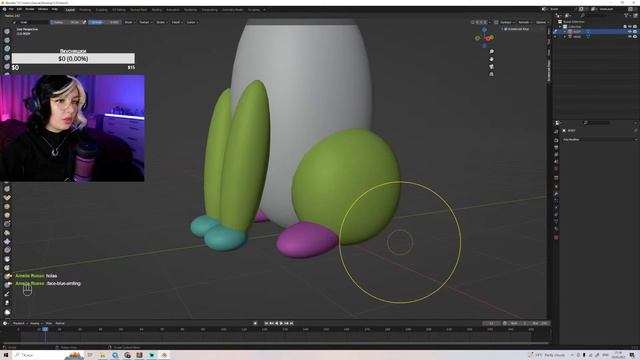
Task: Open the Dyntopo dropdown
Action: 507,22
